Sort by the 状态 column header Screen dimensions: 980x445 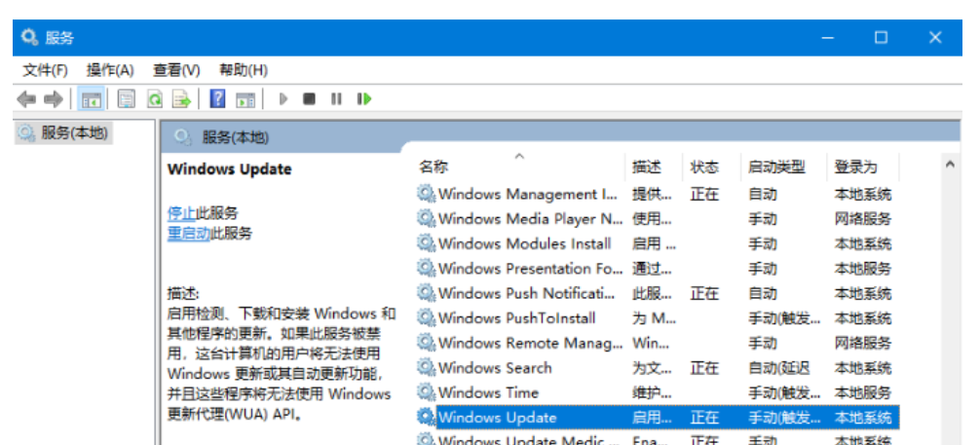pyautogui.click(x=703, y=167)
